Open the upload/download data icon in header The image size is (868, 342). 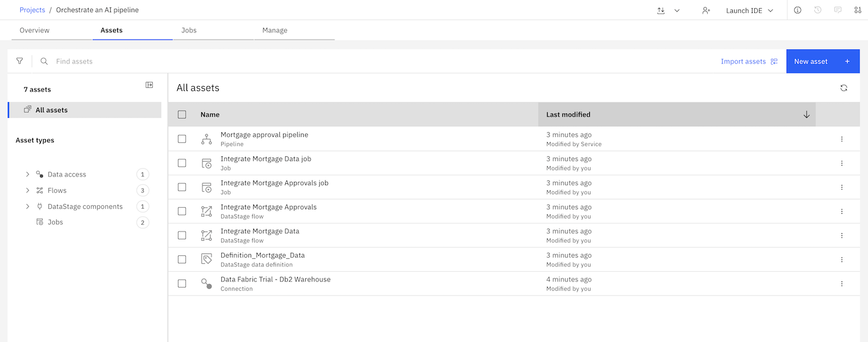pyautogui.click(x=661, y=10)
